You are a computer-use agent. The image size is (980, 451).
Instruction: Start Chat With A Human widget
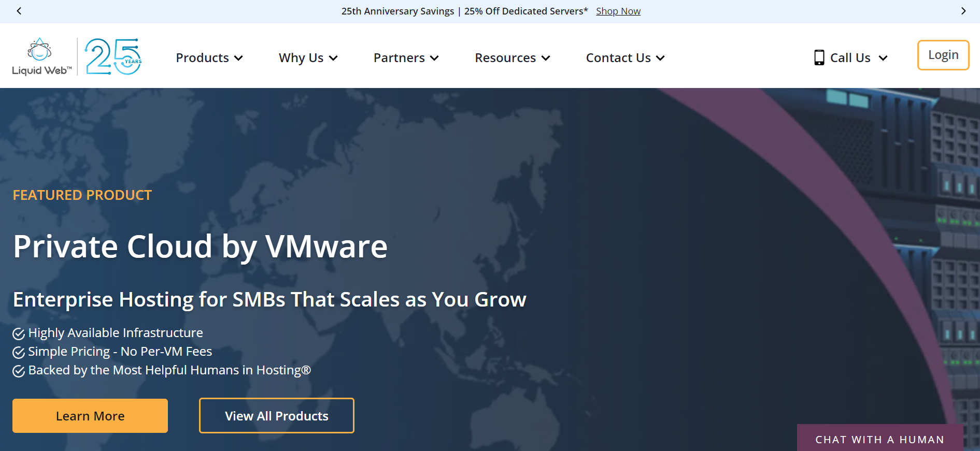(x=879, y=439)
